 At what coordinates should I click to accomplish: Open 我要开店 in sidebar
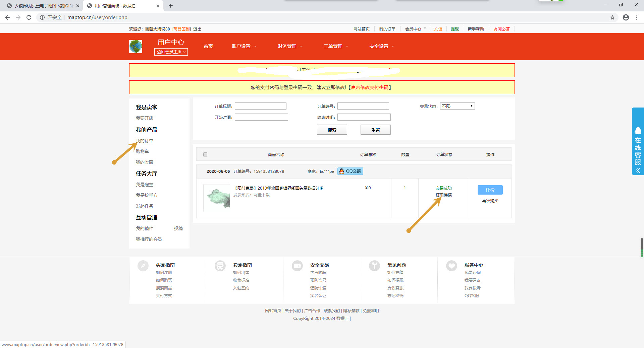coord(145,118)
